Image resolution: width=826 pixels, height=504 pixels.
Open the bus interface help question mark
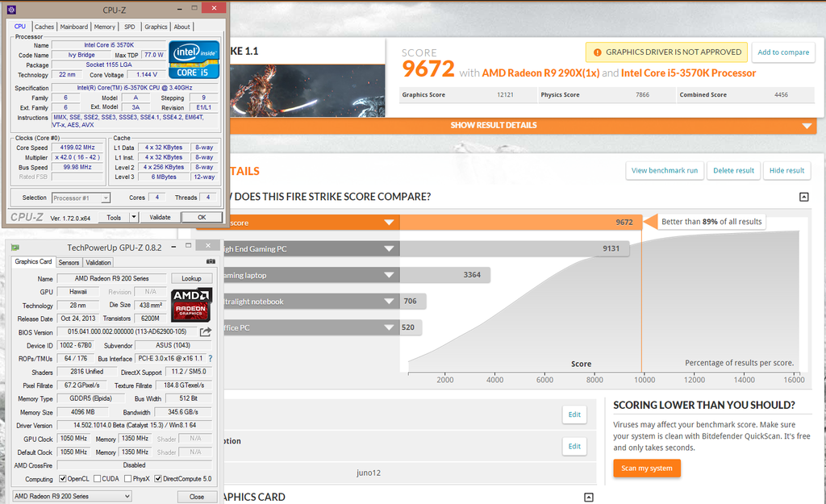click(x=211, y=358)
